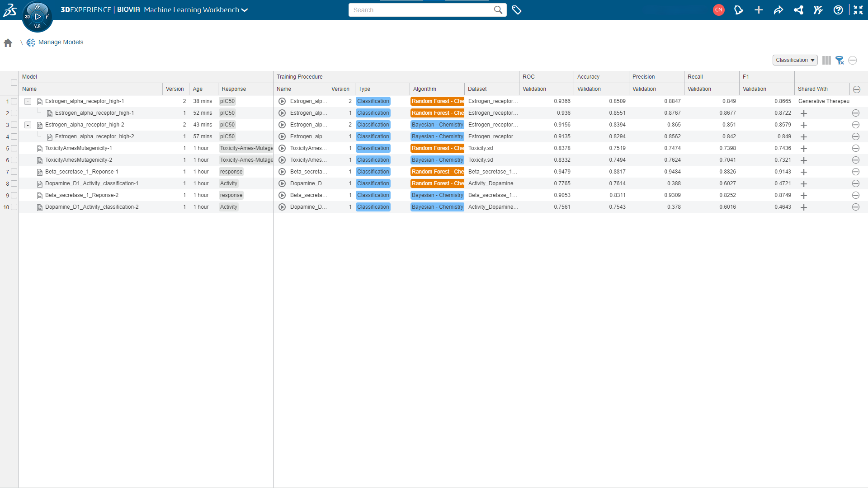Open the Machine Learning Workbench app chevron
Viewport: 868px width, 488px height.
click(245, 9)
